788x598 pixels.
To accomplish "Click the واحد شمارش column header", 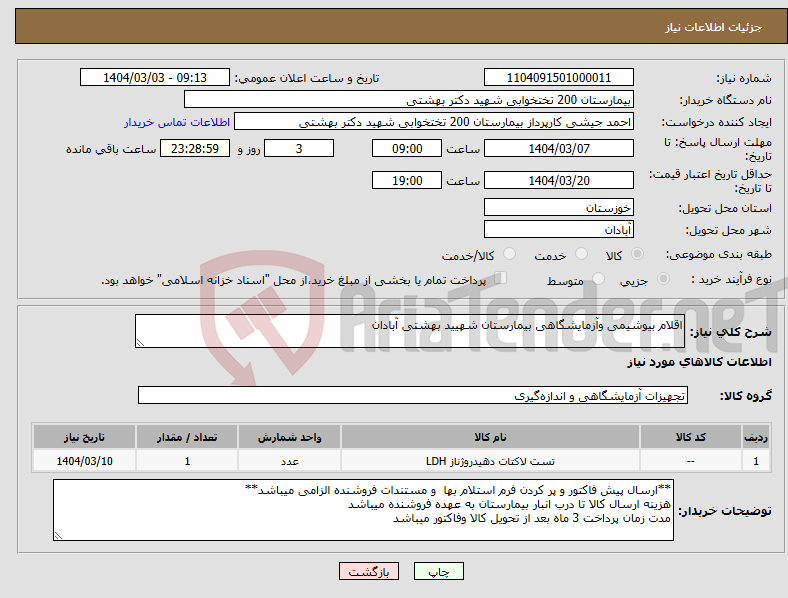I will point(289,437).
